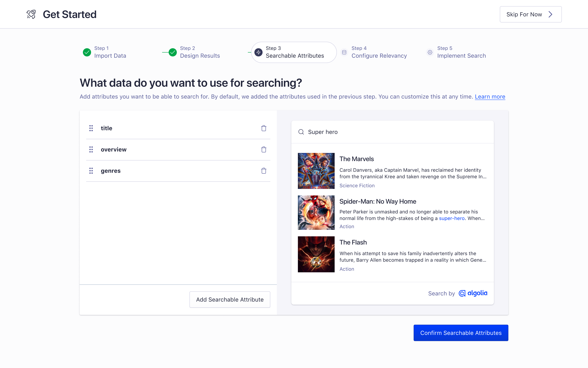This screenshot has width=588, height=368.
Task: Click The Flash poster thumbnail
Action: click(x=316, y=254)
